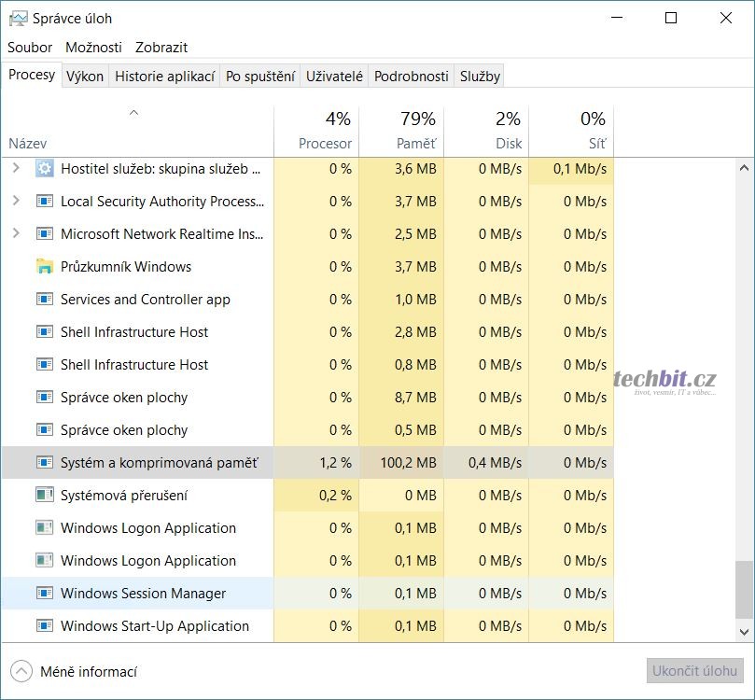Click the 0,1 Mb/s network value

pyautogui.click(x=580, y=169)
